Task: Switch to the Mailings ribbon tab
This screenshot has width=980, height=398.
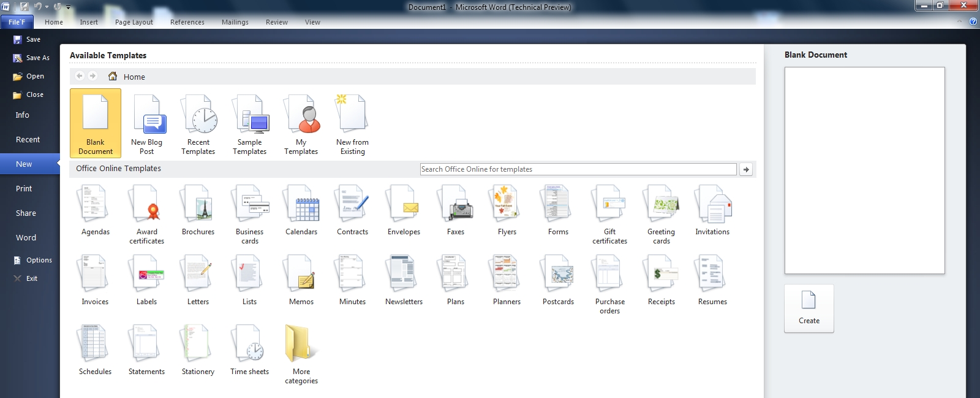Action: 235,22
